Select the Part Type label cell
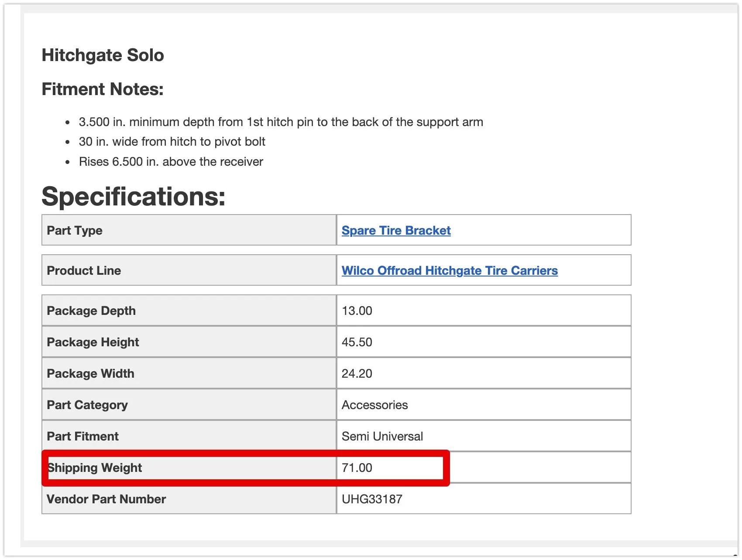The width and height of the screenshot is (742, 560). tap(189, 230)
